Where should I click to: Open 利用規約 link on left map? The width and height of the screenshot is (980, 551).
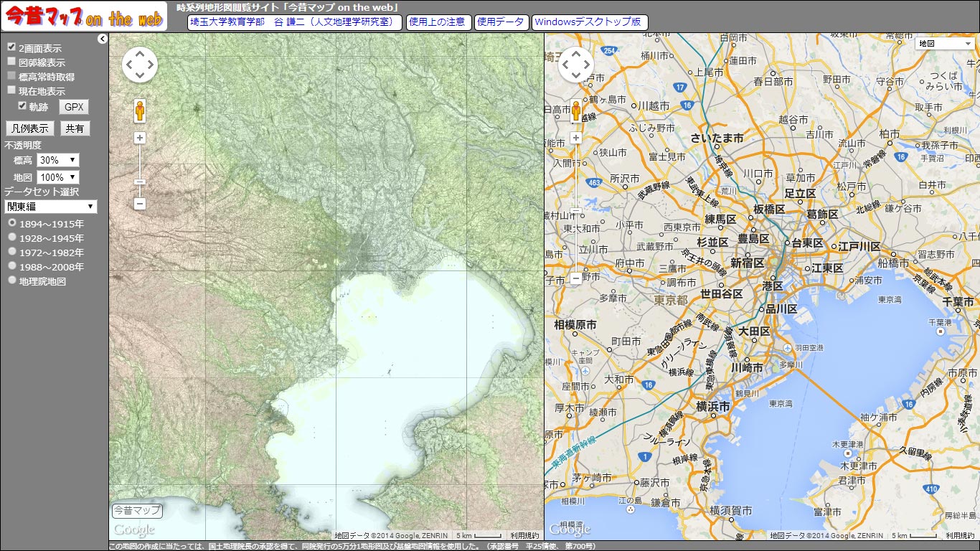point(524,535)
